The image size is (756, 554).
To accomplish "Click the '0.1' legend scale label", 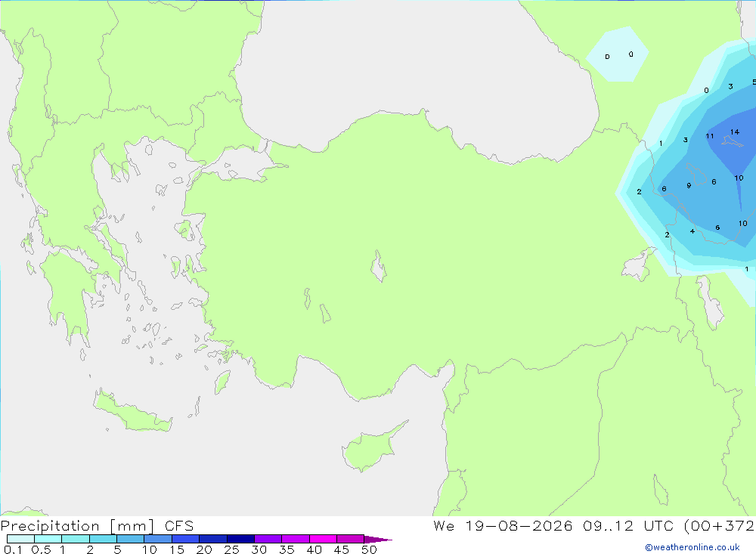I will 13,549.
